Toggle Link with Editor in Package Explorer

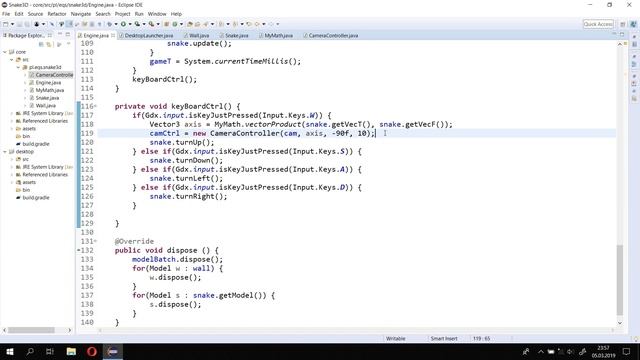(49, 44)
